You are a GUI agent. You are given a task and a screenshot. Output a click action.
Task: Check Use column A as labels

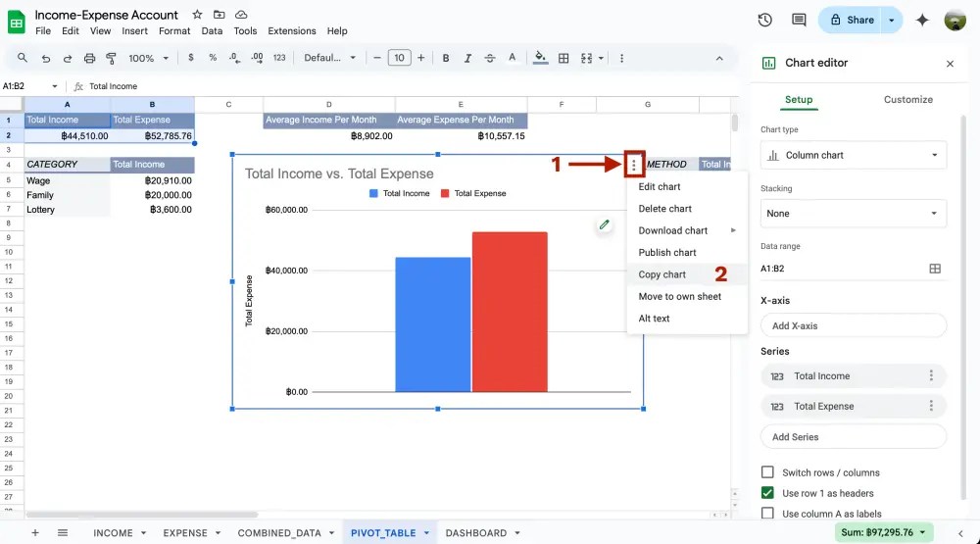767,514
